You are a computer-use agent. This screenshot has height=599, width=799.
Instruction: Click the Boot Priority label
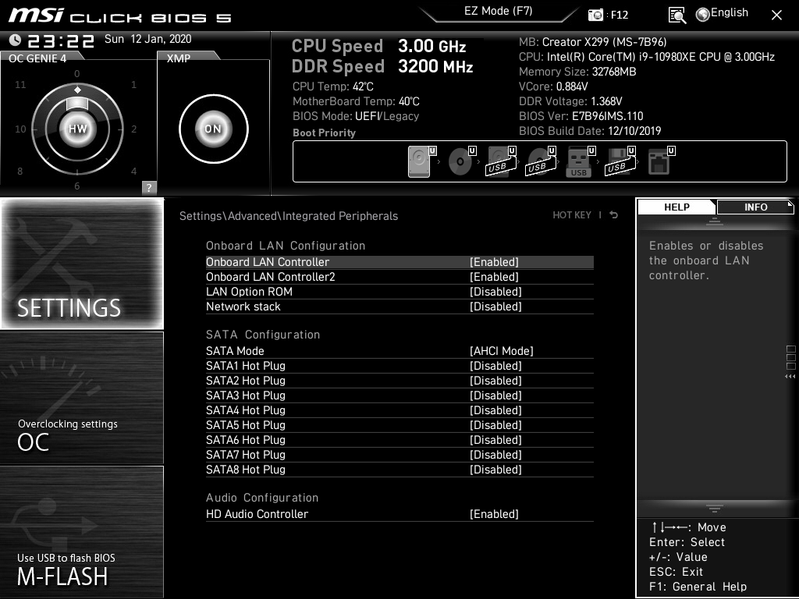[x=324, y=133]
